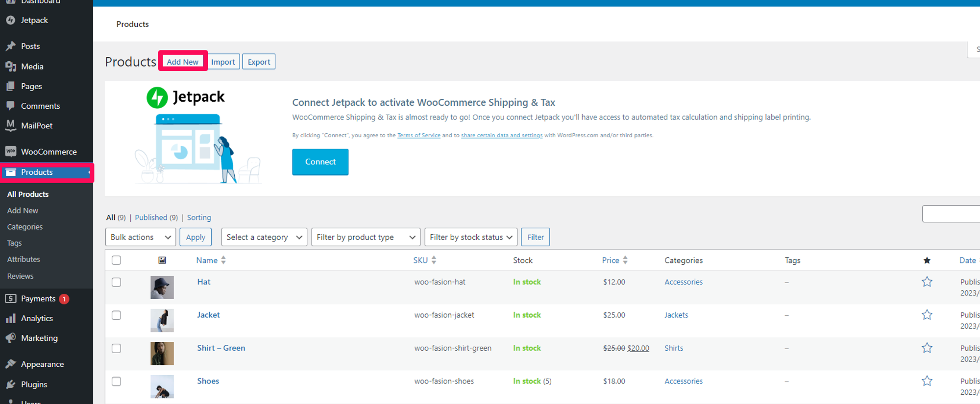
Task: Sort products by the Price column
Action: tap(611, 260)
